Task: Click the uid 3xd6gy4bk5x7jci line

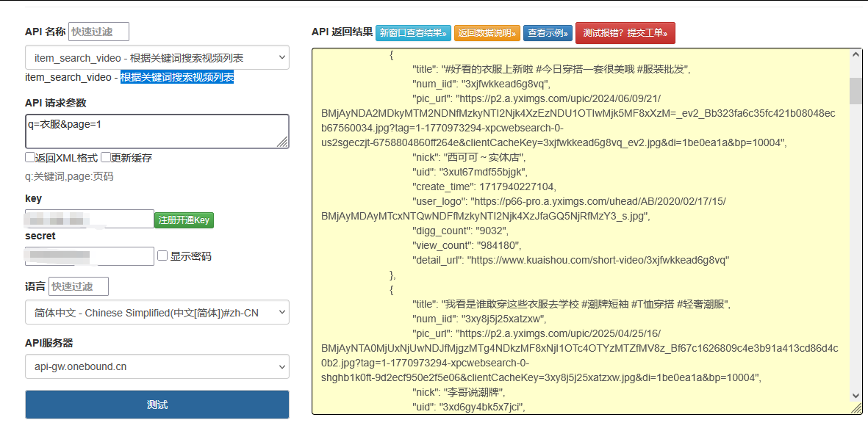Action: [468, 408]
